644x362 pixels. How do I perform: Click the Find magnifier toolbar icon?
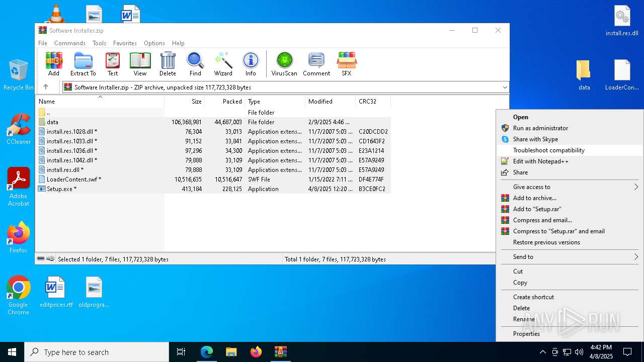pos(195,64)
